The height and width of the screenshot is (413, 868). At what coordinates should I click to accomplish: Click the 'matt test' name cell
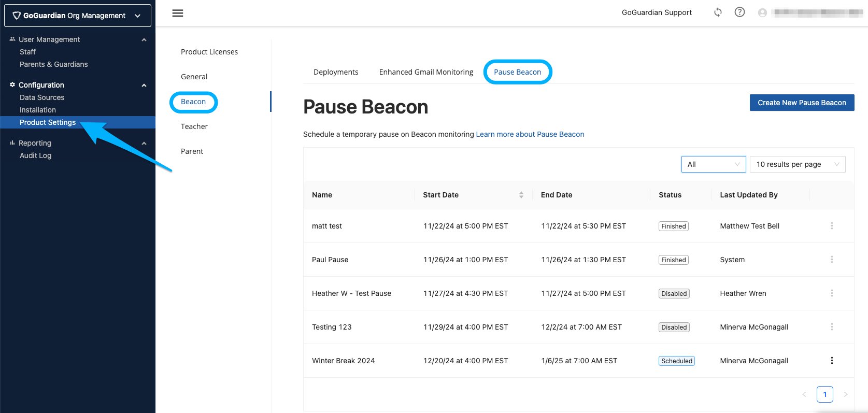click(x=327, y=226)
